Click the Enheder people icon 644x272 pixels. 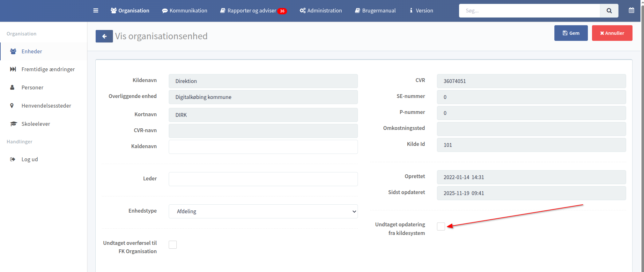[x=13, y=51]
